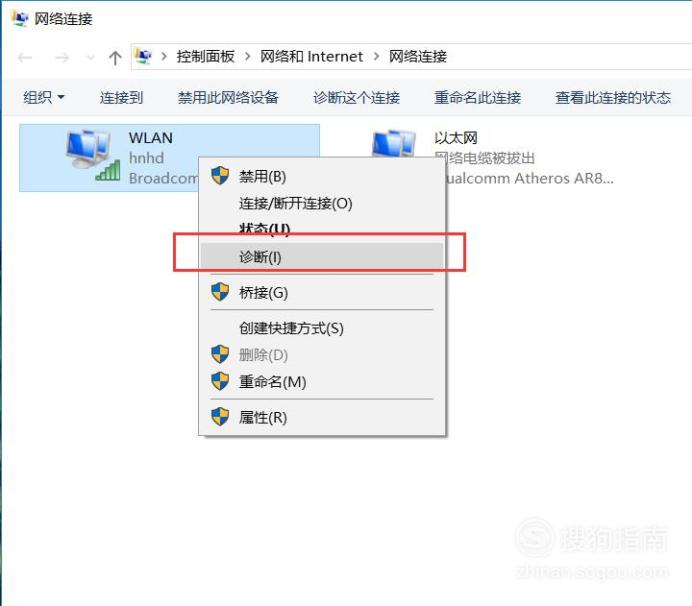
Task: Click the shield icon beside 禁用(B)
Action: [220, 176]
